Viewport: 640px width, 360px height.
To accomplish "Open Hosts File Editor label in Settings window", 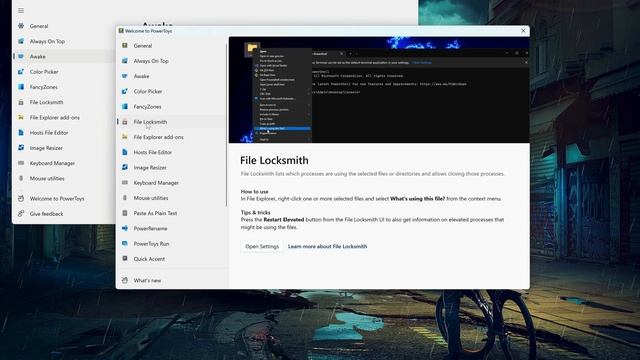I will point(49,133).
